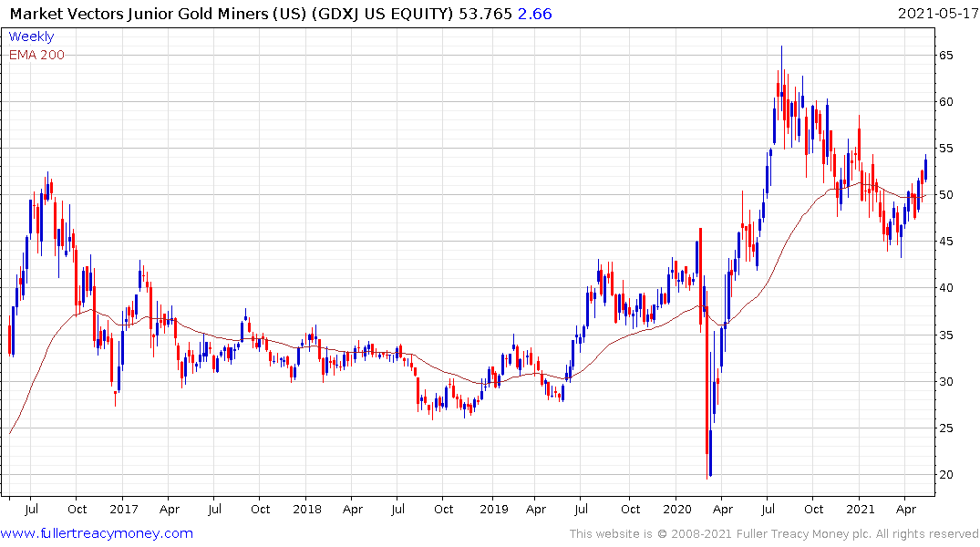The height and width of the screenshot is (547, 980).
Task: Click the 20 price axis label
Action: (x=945, y=474)
